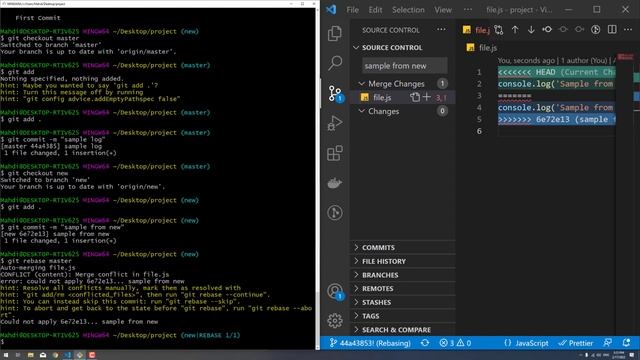Click line 1 '<<<<<<< HEAD' in editor
This screenshot has height=360, width=640.
(x=556, y=72)
